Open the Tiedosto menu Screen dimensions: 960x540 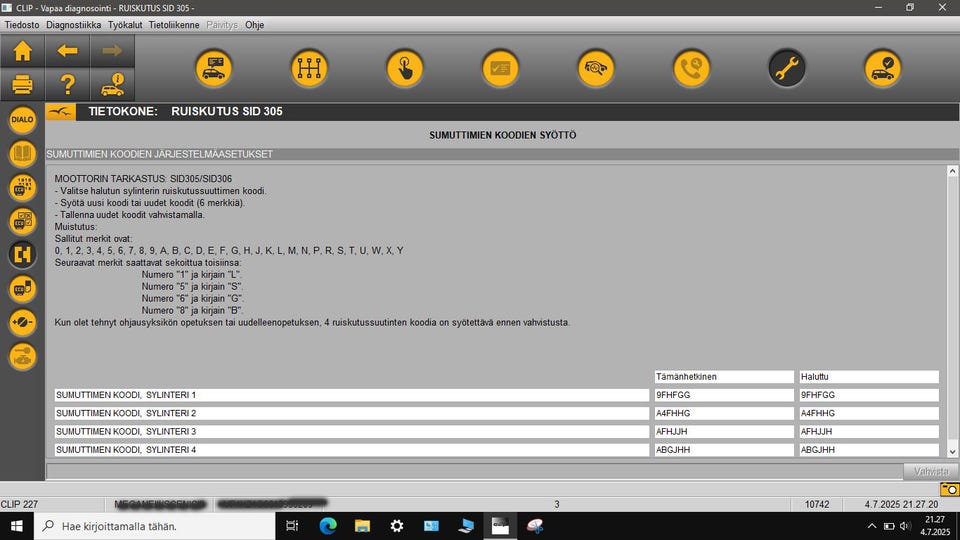22,25
